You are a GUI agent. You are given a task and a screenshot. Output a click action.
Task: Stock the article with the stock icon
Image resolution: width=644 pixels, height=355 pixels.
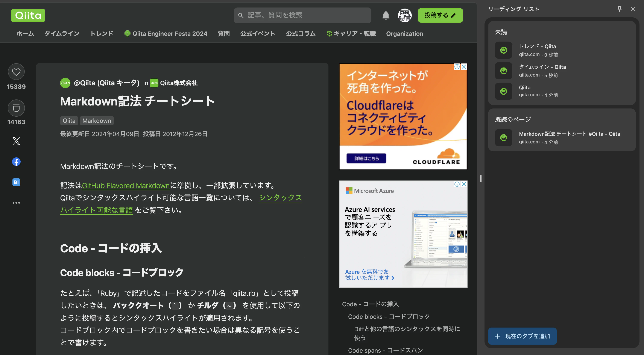click(16, 108)
